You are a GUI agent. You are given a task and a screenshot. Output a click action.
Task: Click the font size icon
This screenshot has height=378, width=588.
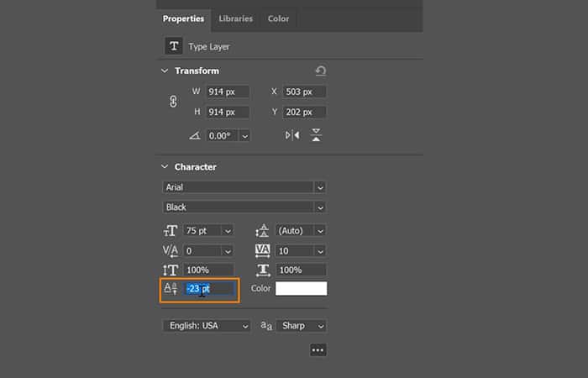pos(171,230)
